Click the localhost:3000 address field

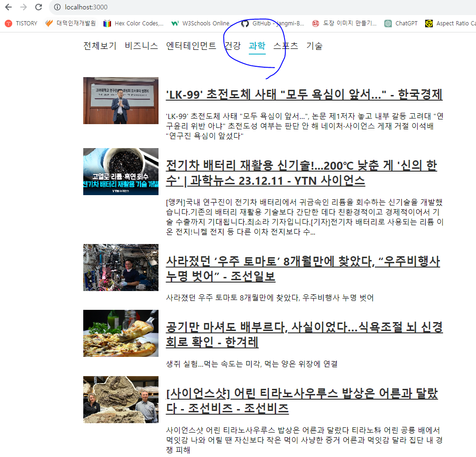[86, 7]
